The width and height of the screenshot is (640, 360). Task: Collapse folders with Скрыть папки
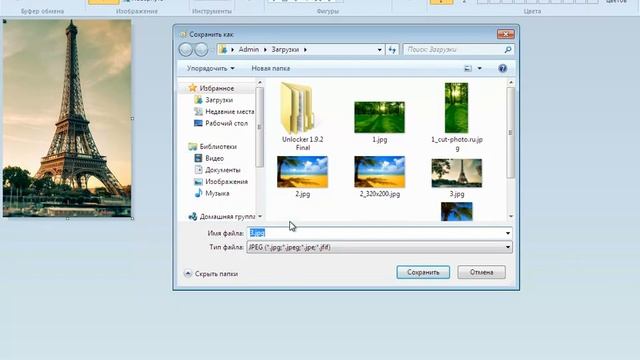[211, 274]
